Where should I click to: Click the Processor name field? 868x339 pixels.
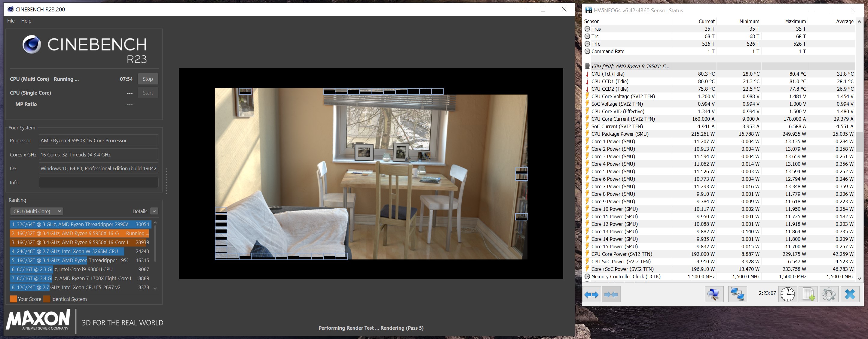click(x=98, y=141)
